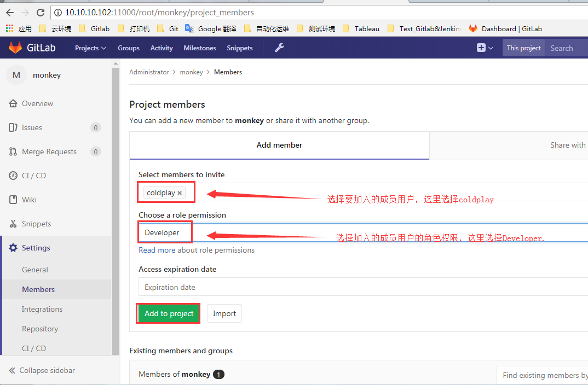
Task: Open the Gitlab bookmark folder
Action: [94, 28]
